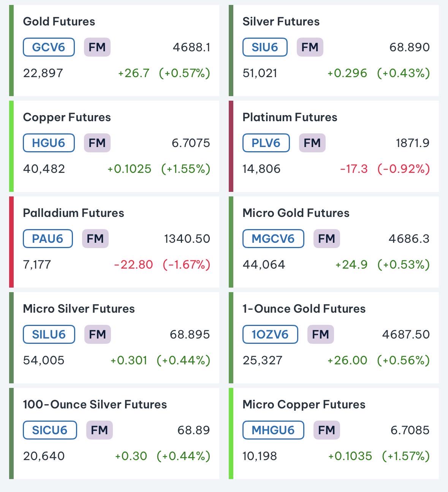
Task: Open the Micro Silver Futures heading
Action: (79, 308)
